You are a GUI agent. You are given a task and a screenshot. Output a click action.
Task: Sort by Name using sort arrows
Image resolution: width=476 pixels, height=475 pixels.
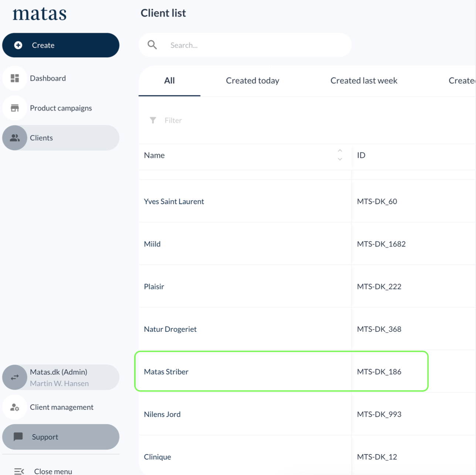click(340, 155)
